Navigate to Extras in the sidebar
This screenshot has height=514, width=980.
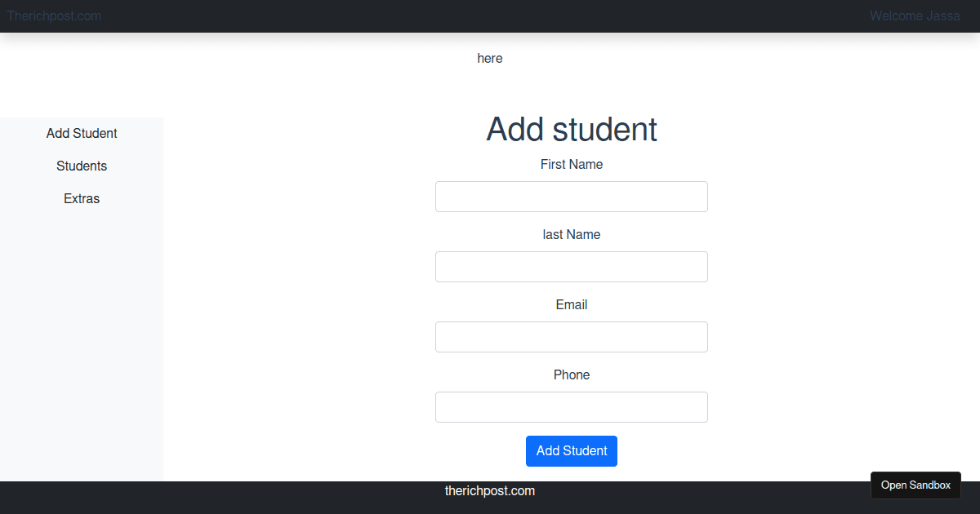81,198
